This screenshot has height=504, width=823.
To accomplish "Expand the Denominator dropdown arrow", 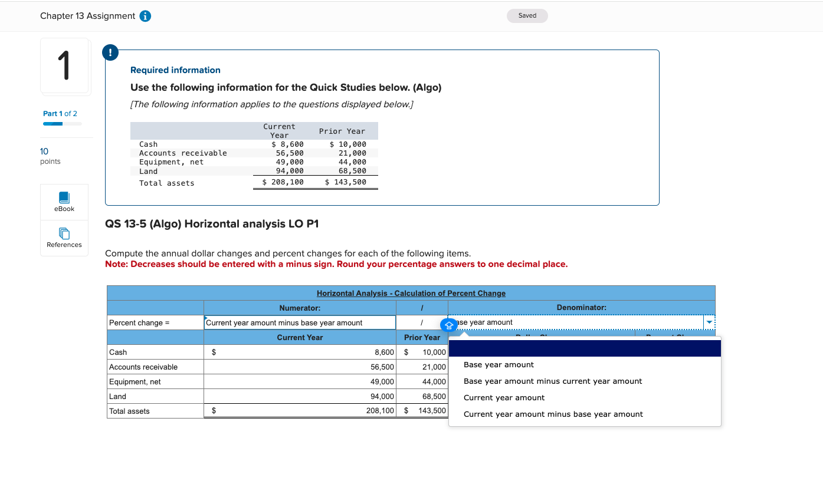I will 709,322.
